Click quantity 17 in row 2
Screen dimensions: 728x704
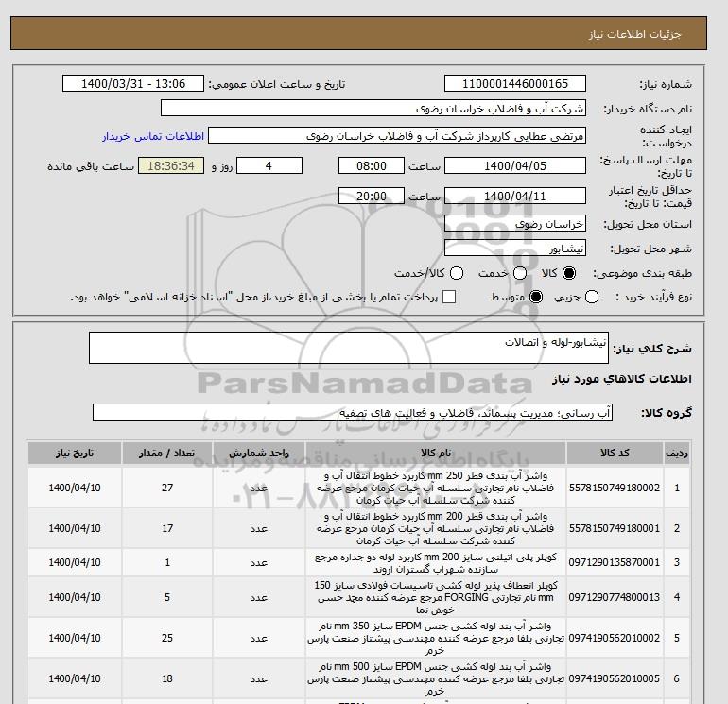[167, 528]
